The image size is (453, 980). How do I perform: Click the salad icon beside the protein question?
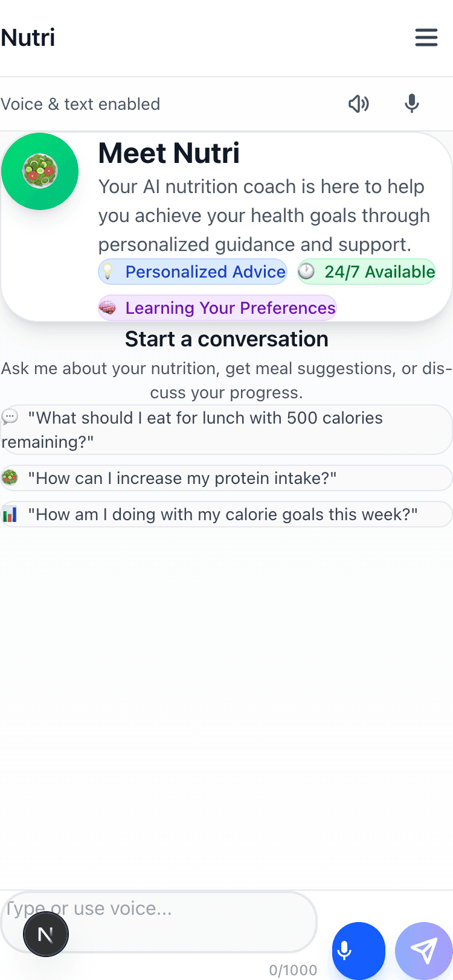click(11, 477)
